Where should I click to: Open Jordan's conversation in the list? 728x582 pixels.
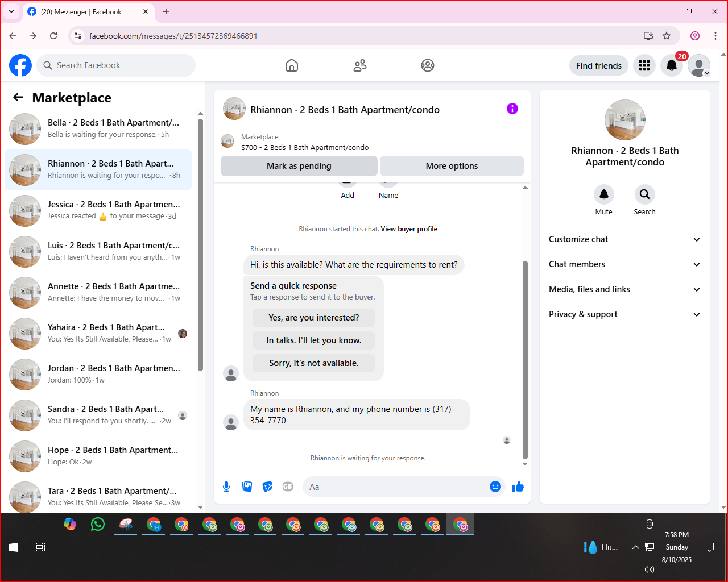point(98,375)
